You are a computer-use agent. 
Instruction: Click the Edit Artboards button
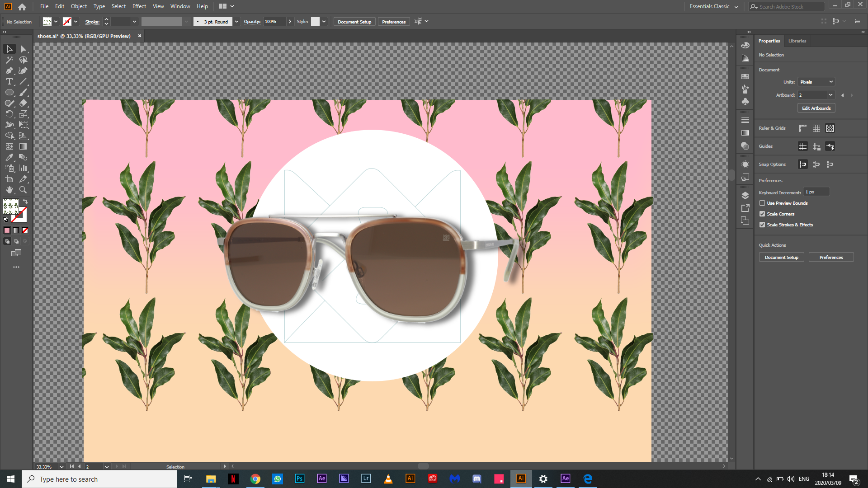[816, 108]
